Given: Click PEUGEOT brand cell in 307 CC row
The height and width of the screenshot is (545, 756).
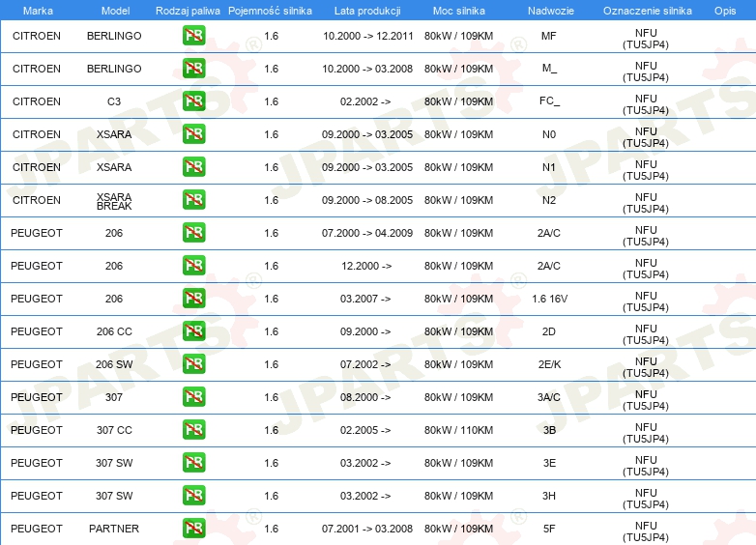Looking at the screenshot, I should tap(37, 430).
